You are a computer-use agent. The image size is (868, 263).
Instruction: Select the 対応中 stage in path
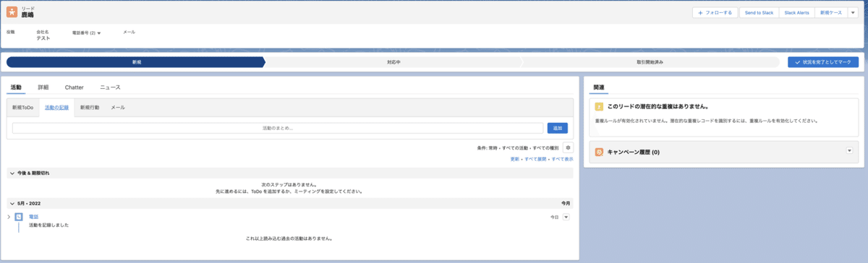393,62
